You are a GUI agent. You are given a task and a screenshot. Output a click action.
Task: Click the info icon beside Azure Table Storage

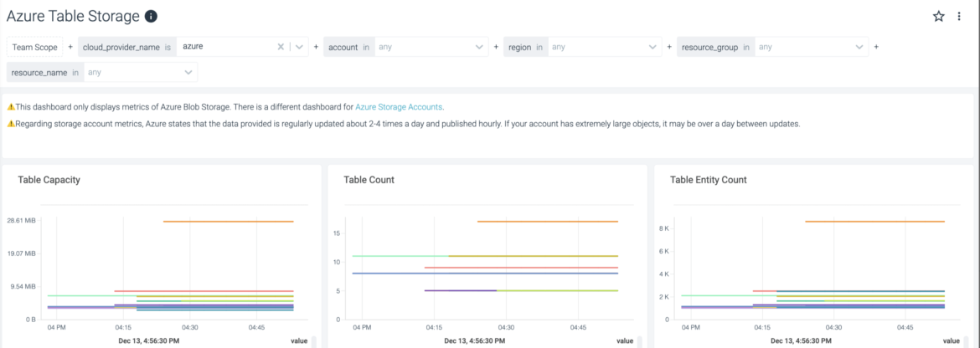click(x=151, y=16)
